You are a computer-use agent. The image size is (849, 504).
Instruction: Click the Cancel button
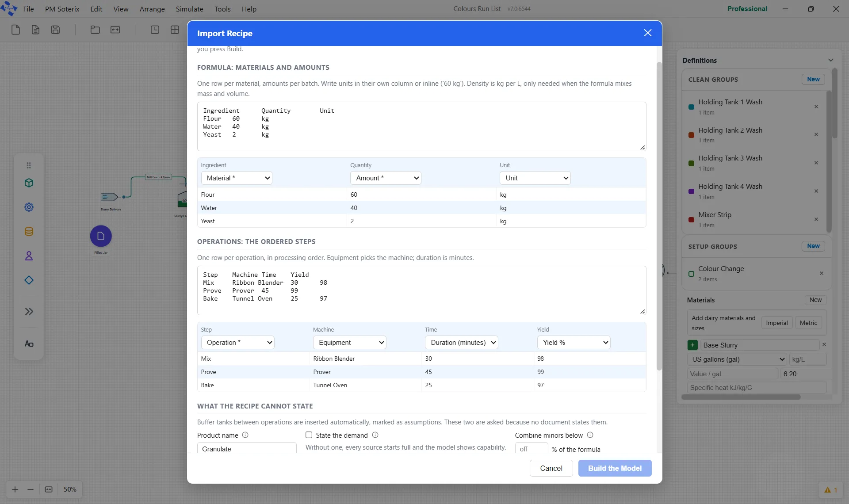pyautogui.click(x=551, y=468)
